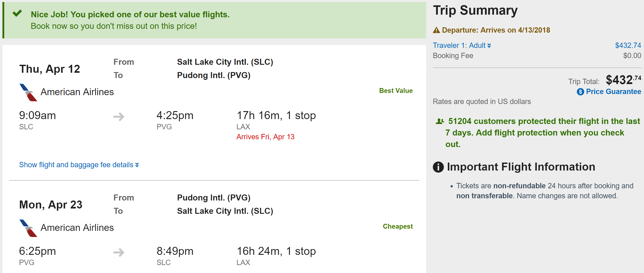Click the Trip Summary heading
Viewport: 644px width, 273px height.
point(475,10)
